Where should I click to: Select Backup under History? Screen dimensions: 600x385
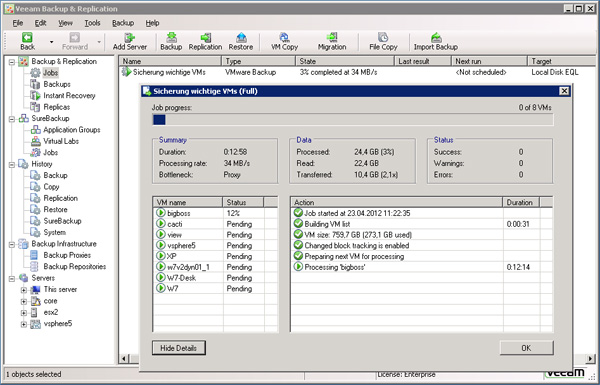click(55, 175)
